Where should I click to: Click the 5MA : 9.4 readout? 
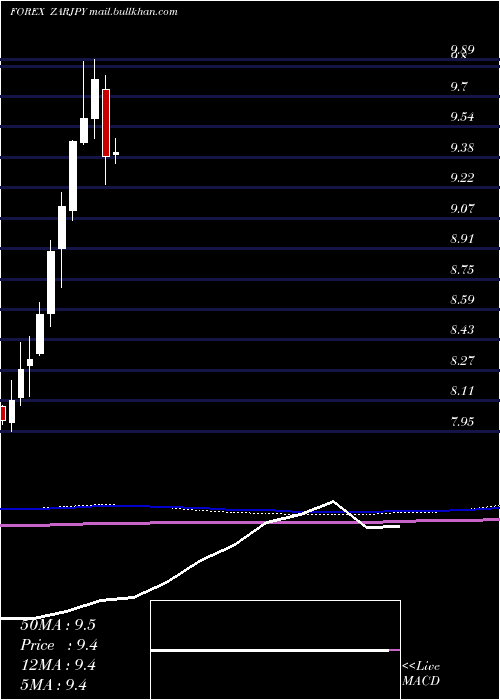(x=54, y=684)
